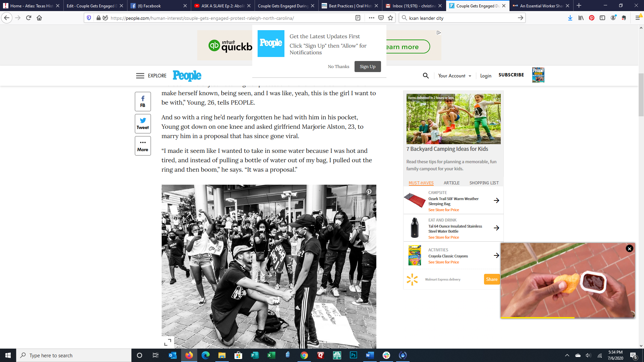Expand the photo to fullscreen
Viewport: 644px width, 362px height.
tap(167, 342)
